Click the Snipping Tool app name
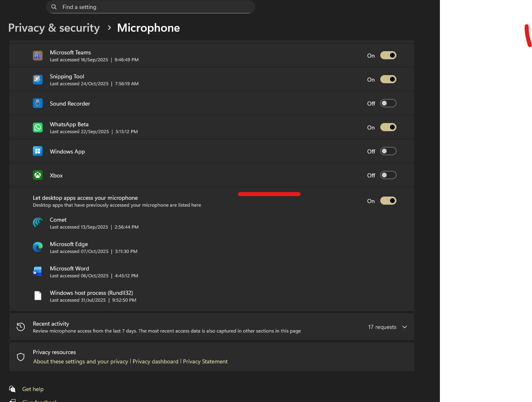Viewport: 532px width, 402px height. pos(67,76)
